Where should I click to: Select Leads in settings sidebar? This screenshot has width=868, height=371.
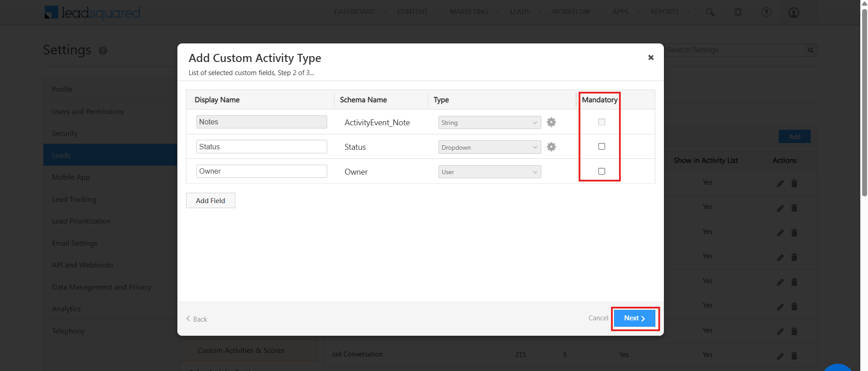pyautogui.click(x=110, y=155)
